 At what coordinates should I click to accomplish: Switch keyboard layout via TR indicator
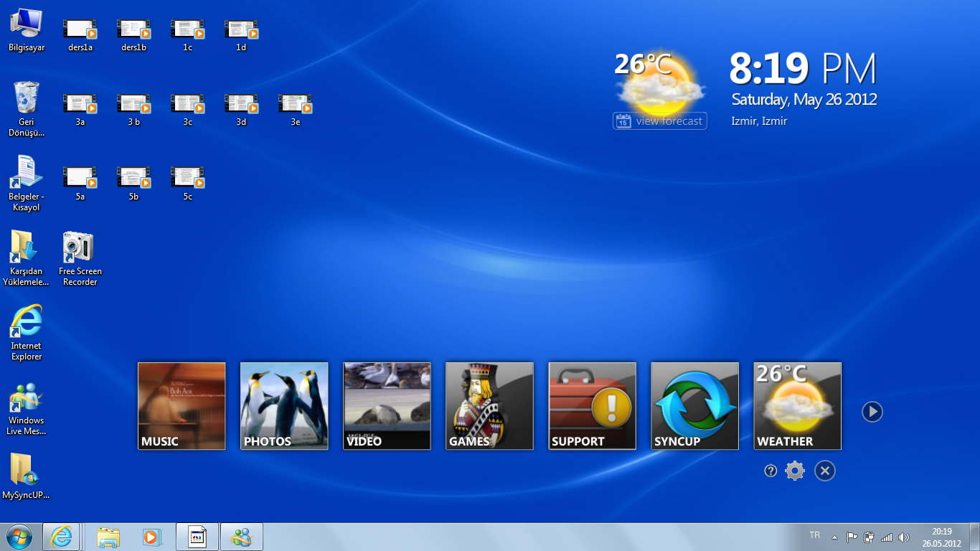(814, 535)
